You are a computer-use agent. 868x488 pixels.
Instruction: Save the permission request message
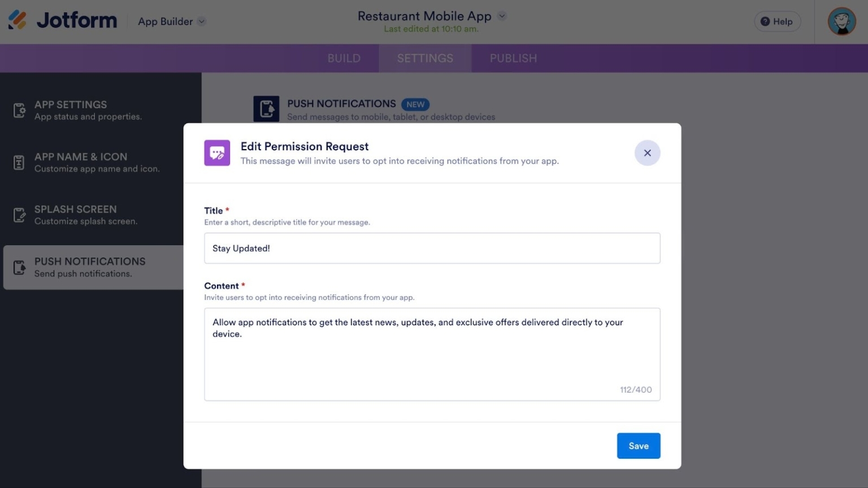(x=638, y=446)
